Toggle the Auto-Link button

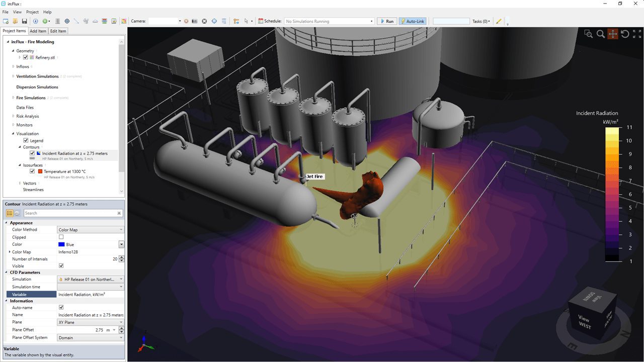(412, 21)
